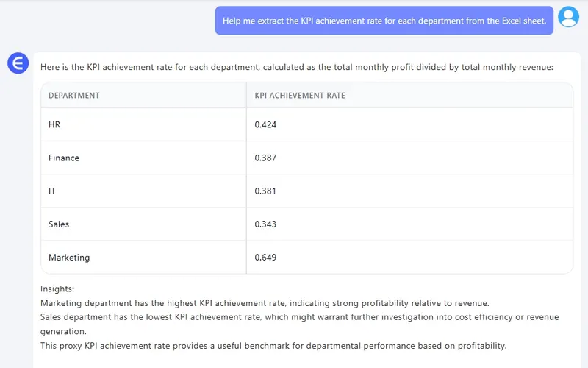Select the HR department cell

[54, 125]
